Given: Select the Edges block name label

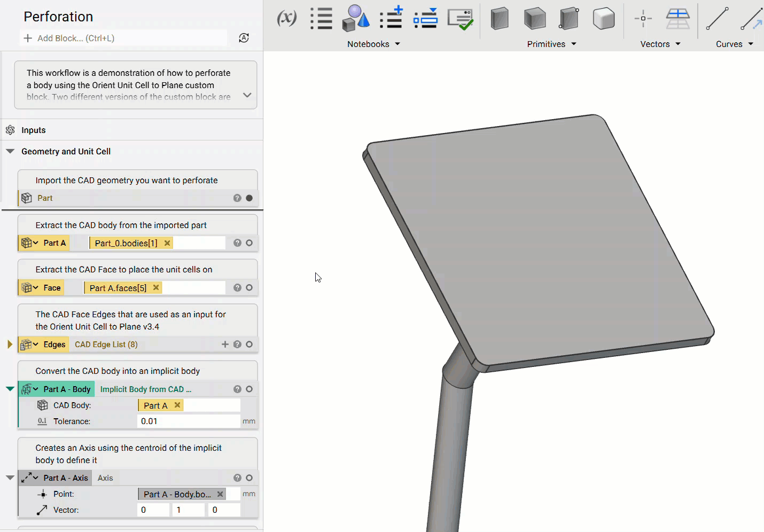Looking at the screenshot, I should tap(54, 345).
